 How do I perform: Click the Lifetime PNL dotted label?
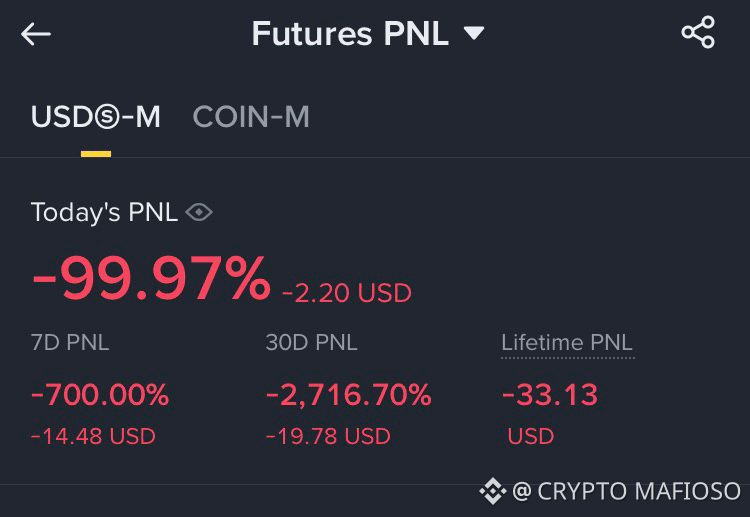tap(567, 343)
